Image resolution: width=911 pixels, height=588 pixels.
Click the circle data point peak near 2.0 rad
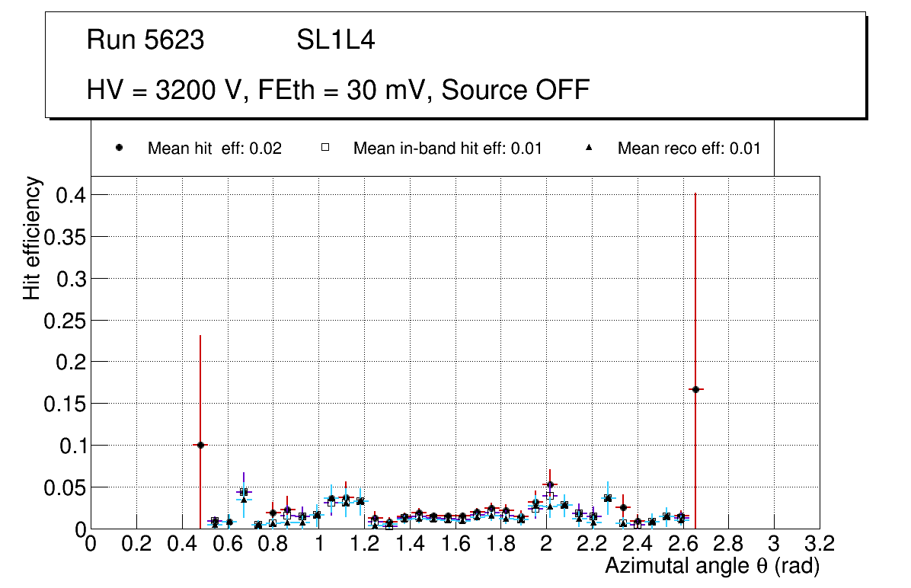click(x=550, y=484)
